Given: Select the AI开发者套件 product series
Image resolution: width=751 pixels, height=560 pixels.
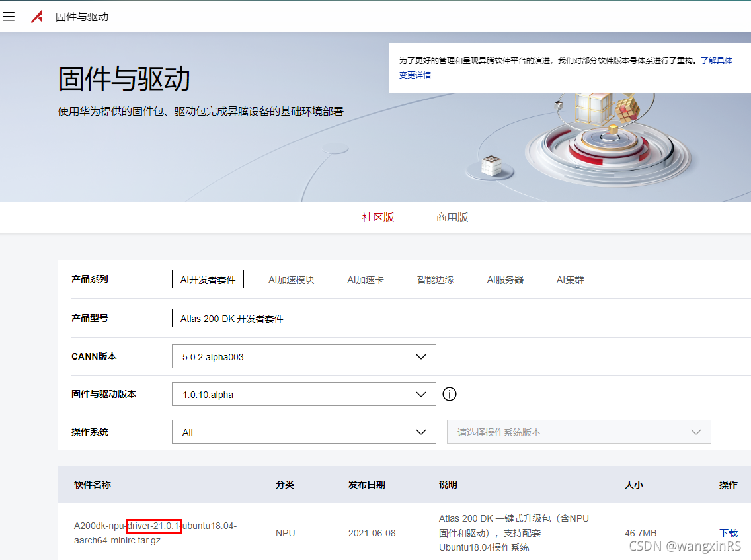Looking at the screenshot, I should pos(208,279).
